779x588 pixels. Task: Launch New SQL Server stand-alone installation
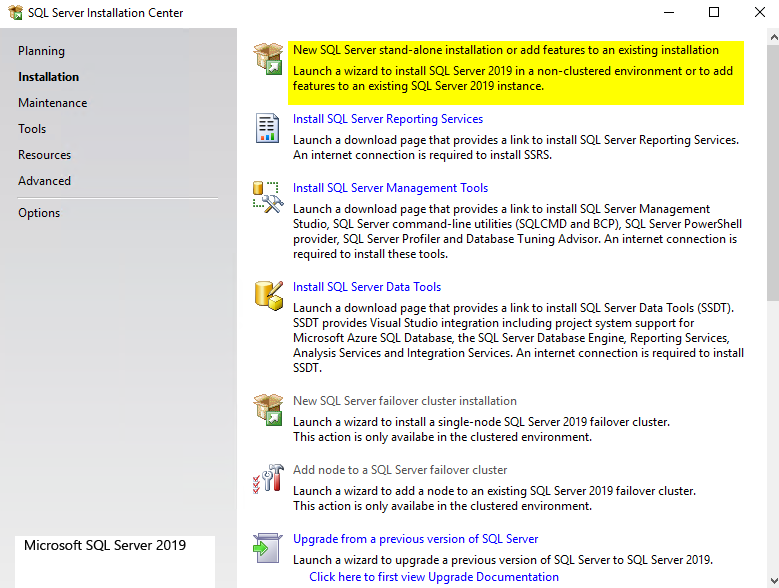505,50
